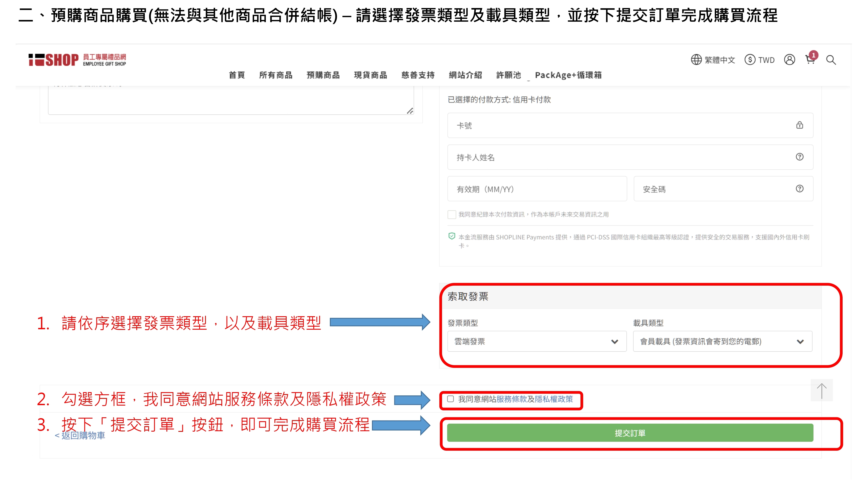Viewport: 868px width, 488px height.
Task: Open 所有商品 menu item
Action: point(276,75)
